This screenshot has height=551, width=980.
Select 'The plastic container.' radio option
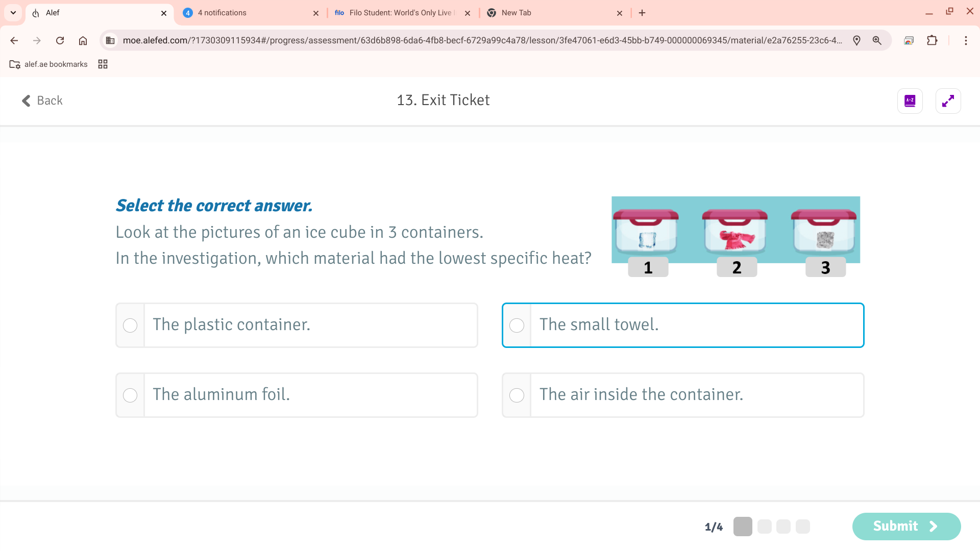point(130,325)
